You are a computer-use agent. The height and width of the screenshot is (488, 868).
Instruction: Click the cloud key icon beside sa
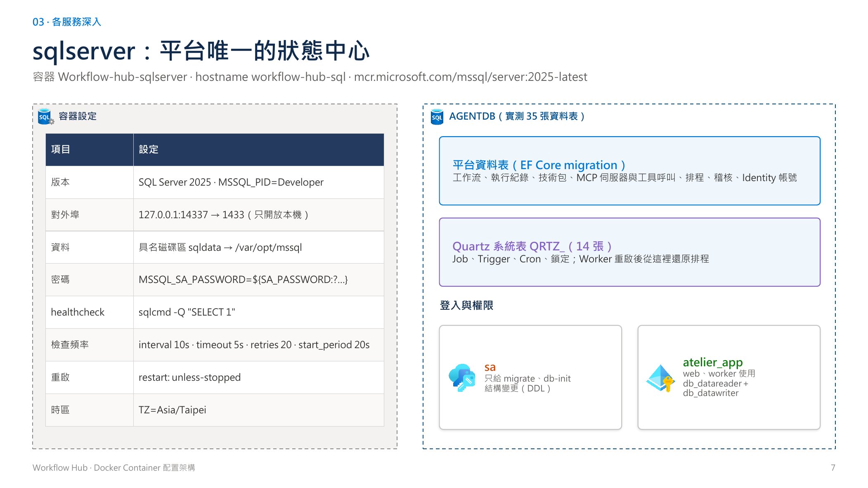(x=462, y=377)
